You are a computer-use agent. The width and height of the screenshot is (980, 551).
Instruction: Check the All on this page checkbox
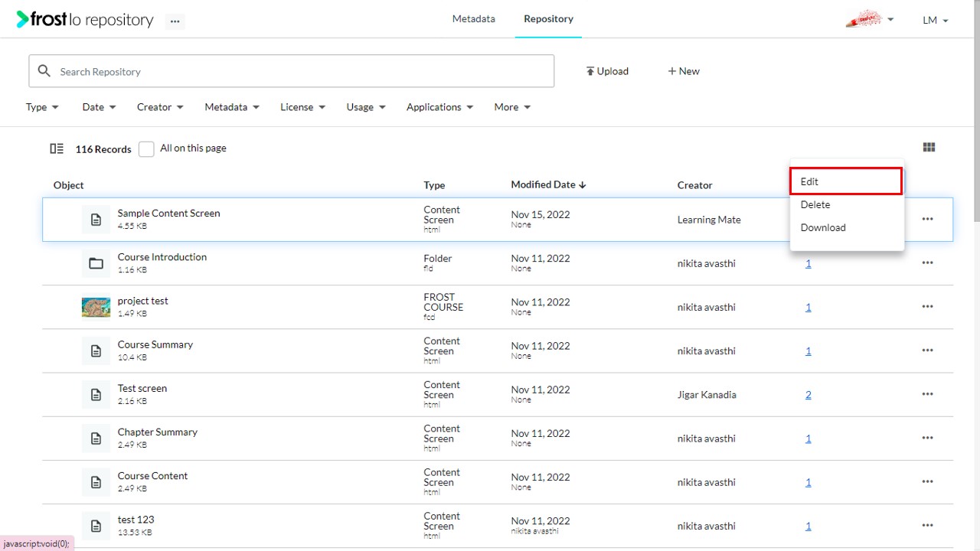point(146,149)
